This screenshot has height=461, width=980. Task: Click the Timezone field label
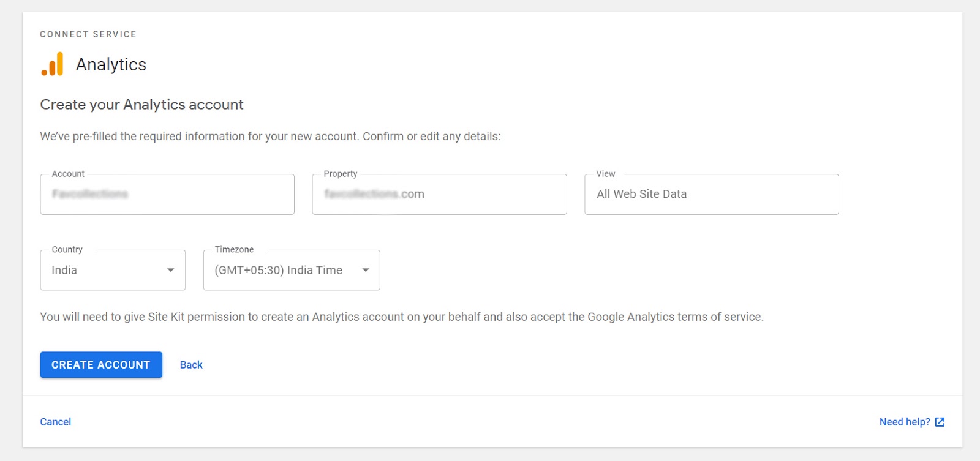pos(234,249)
